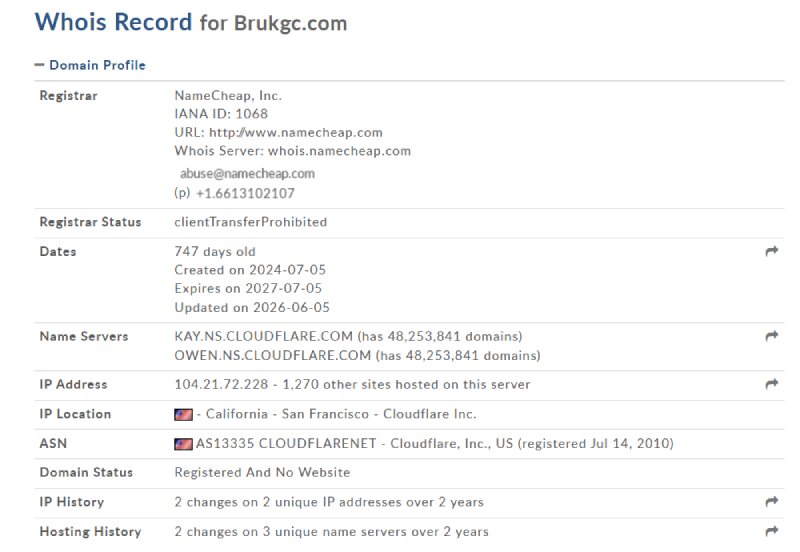The image size is (800, 552).
Task: Click the minus icon before Domain Profile
Action: 39,65
